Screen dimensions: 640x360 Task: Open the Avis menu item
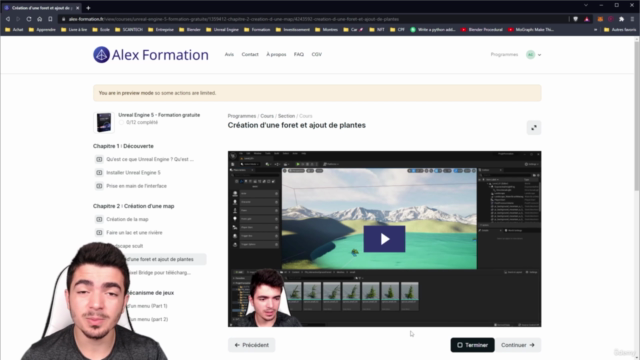point(229,54)
